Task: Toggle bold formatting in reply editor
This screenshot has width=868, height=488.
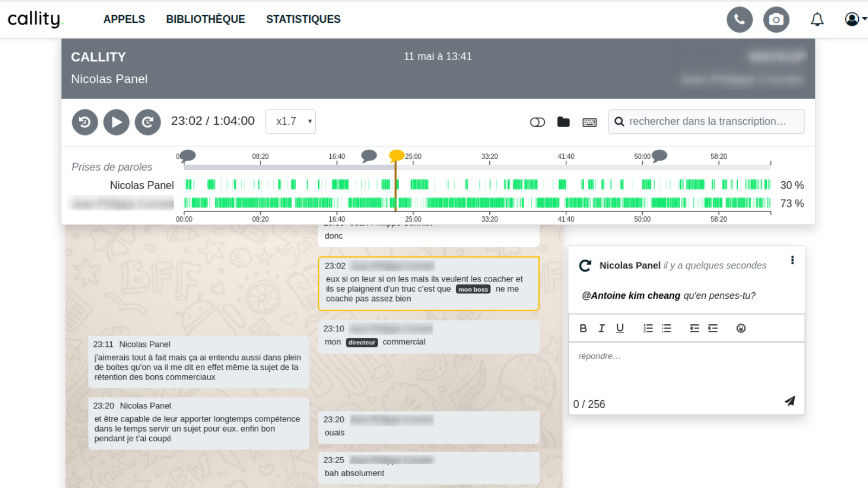Action: click(x=583, y=328)
